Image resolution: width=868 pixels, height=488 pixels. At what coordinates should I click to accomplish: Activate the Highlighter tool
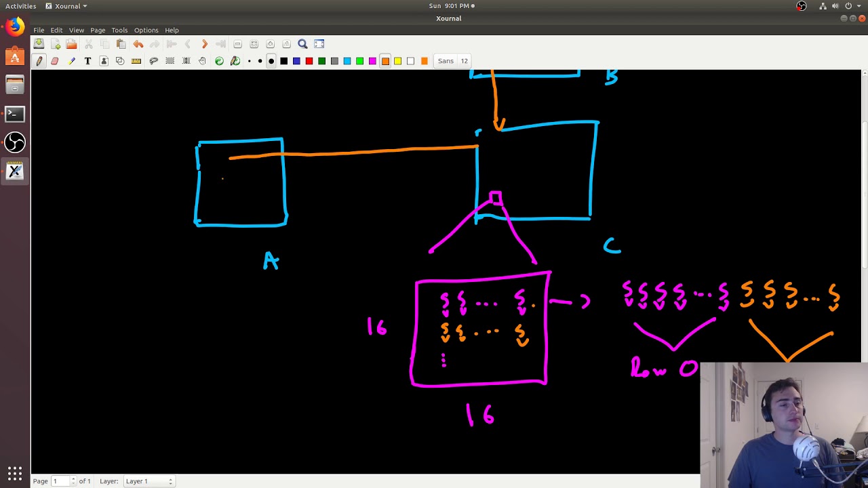[x=71, y=61]
